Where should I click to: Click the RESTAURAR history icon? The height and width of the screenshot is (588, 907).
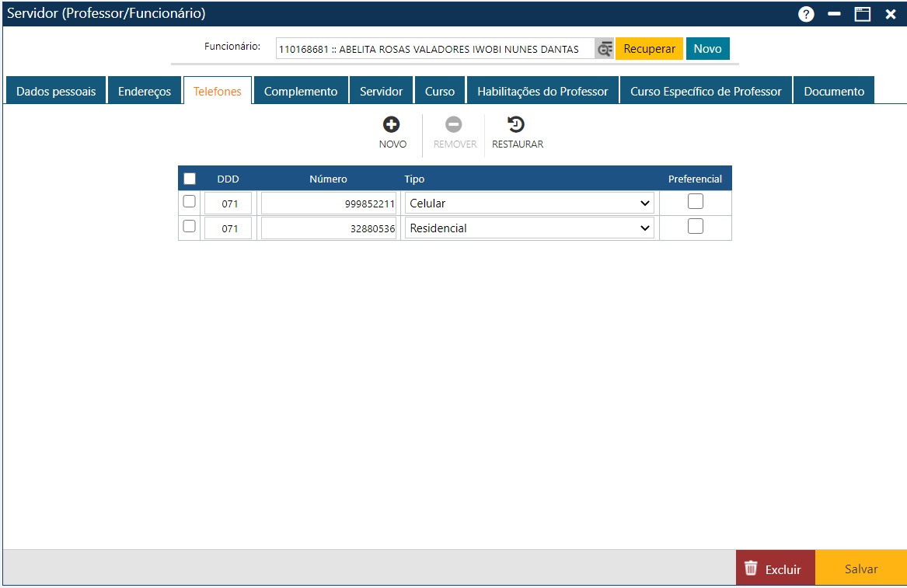517,124
